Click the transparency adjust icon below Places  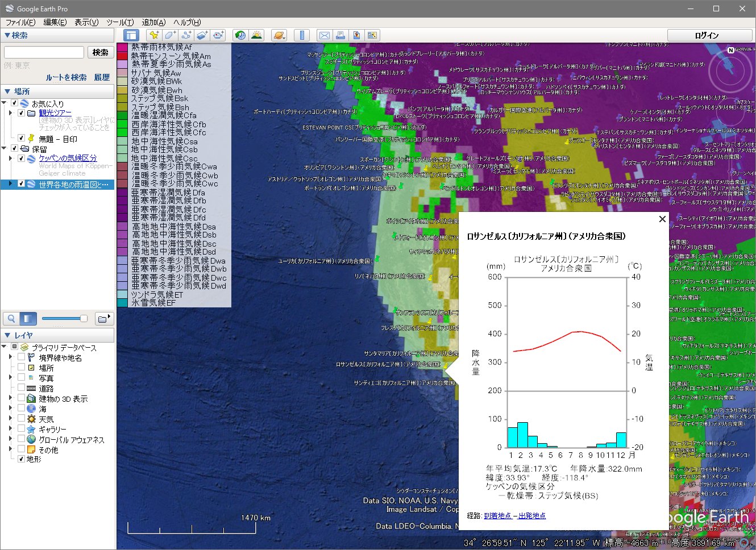[x=28, y=319]
